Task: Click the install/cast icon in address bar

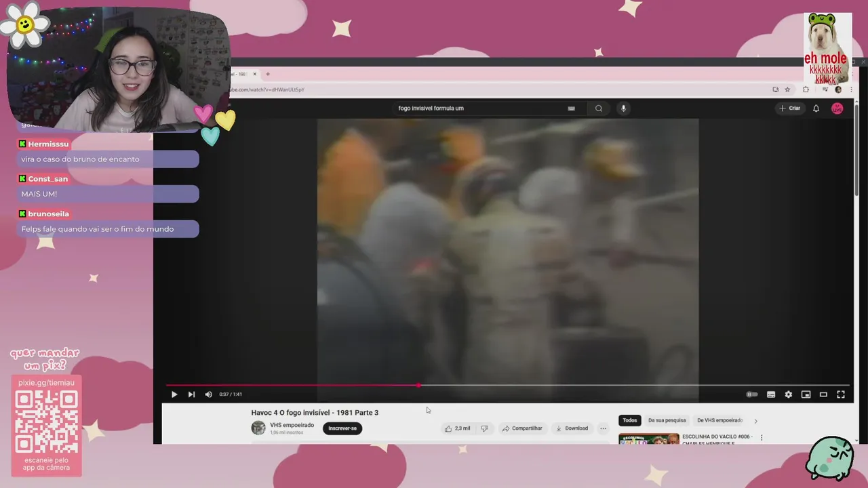Action: point(775,89)
